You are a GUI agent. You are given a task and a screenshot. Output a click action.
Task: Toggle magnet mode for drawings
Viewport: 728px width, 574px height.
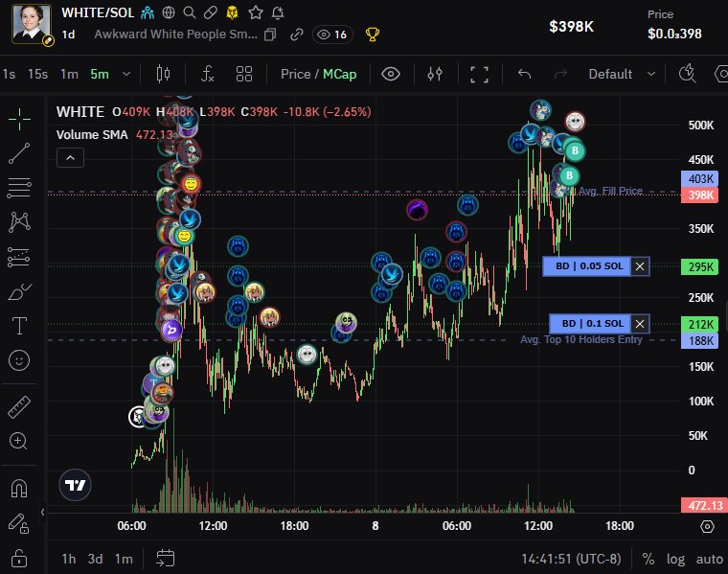pyautogui.click(x=19, y=488)
